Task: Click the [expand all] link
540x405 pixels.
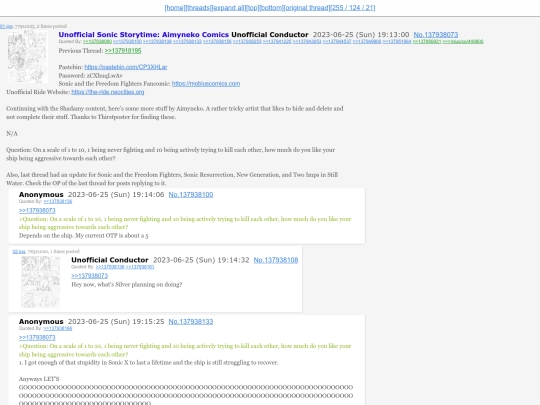Action: click(229, 8)
